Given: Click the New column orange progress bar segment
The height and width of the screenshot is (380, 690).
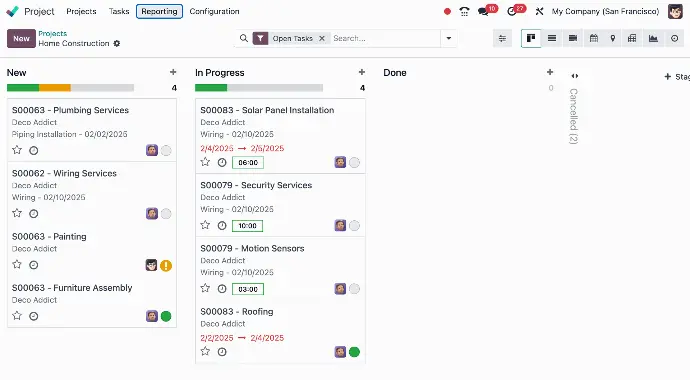Looking at the screenshot, I should click(55, 88).
